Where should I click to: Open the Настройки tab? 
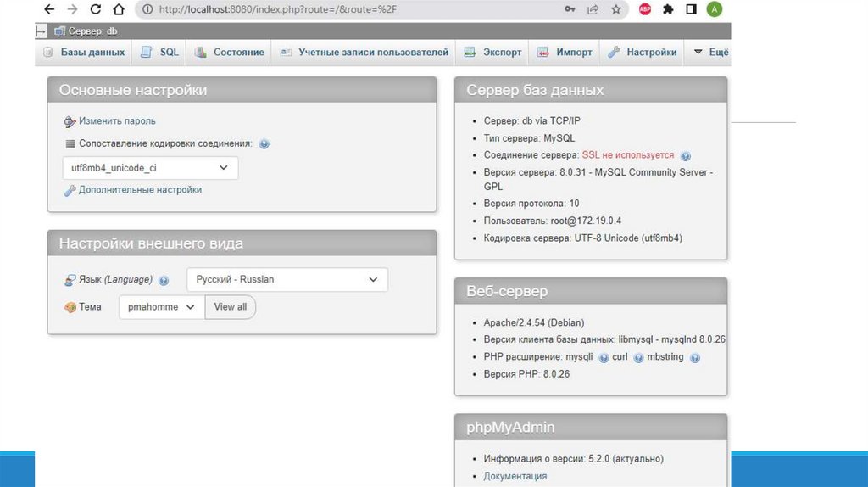click(x=643, y=52)
